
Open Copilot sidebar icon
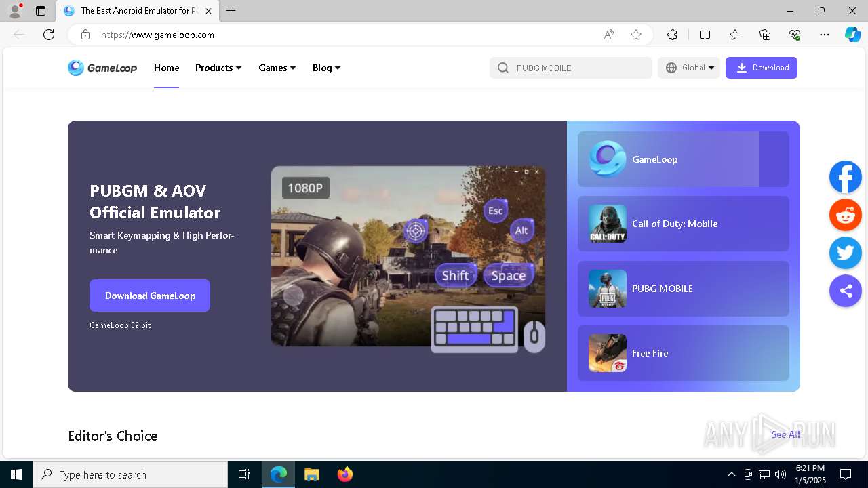(852, 35)
